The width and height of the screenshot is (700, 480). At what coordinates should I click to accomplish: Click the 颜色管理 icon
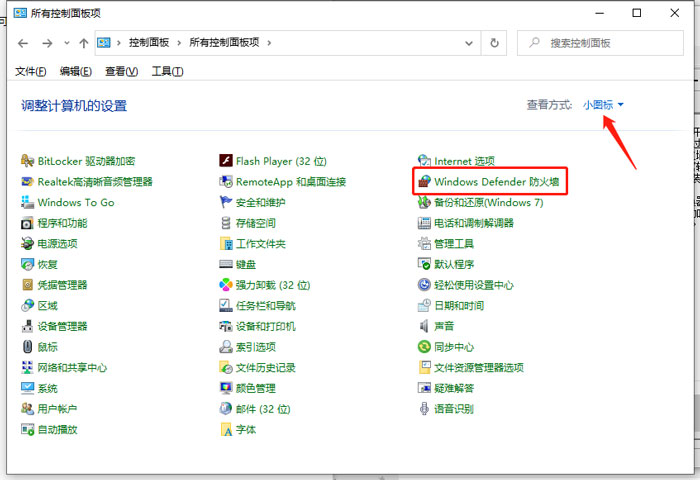(226, 388)
